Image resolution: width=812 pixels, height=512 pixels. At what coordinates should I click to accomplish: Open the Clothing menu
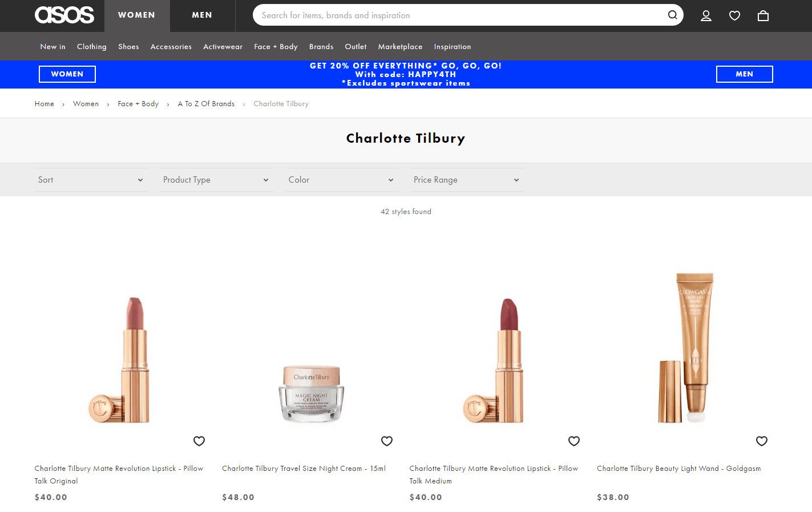coord(92,47)
